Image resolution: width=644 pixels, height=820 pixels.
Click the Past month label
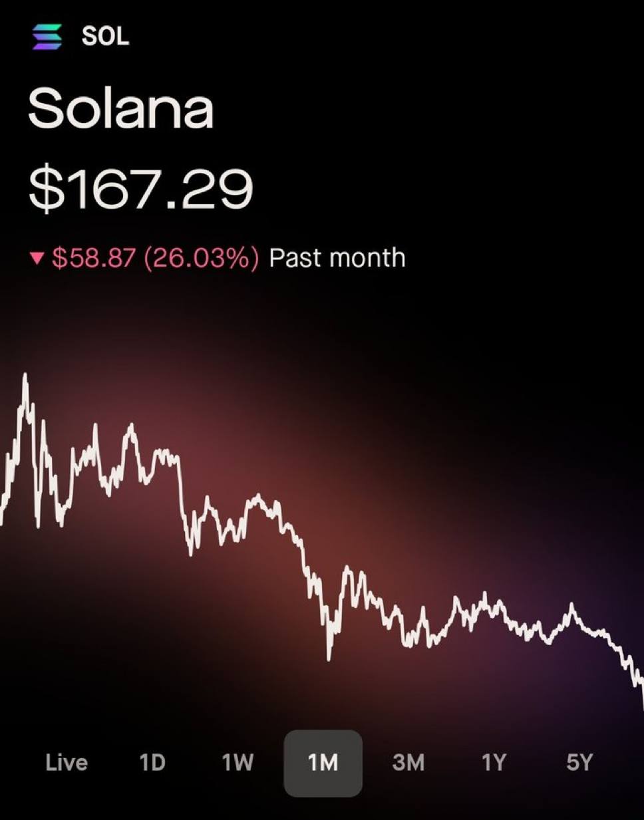pyautogui.click(x=337, y=257)
